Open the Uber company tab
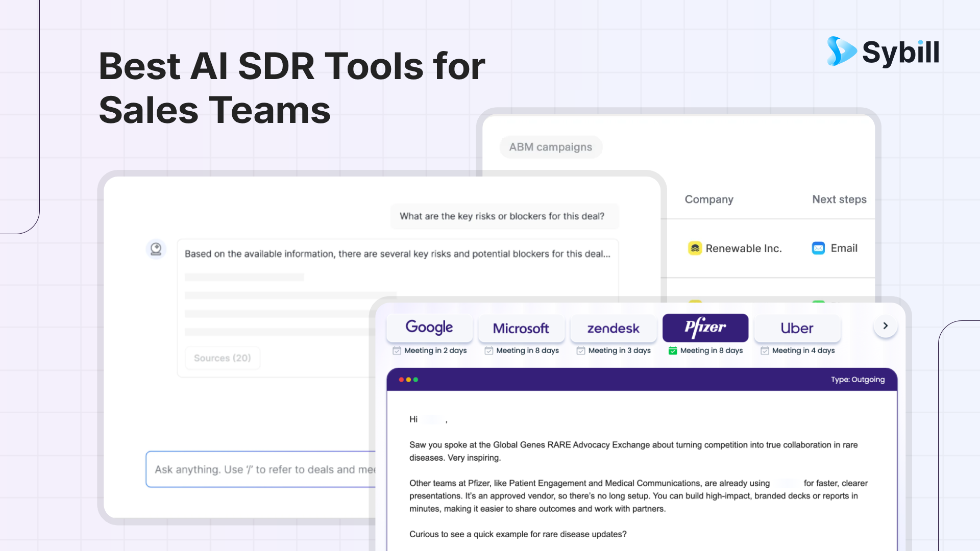Viewport: 980px width, 551px height. [x=797, y=328]
